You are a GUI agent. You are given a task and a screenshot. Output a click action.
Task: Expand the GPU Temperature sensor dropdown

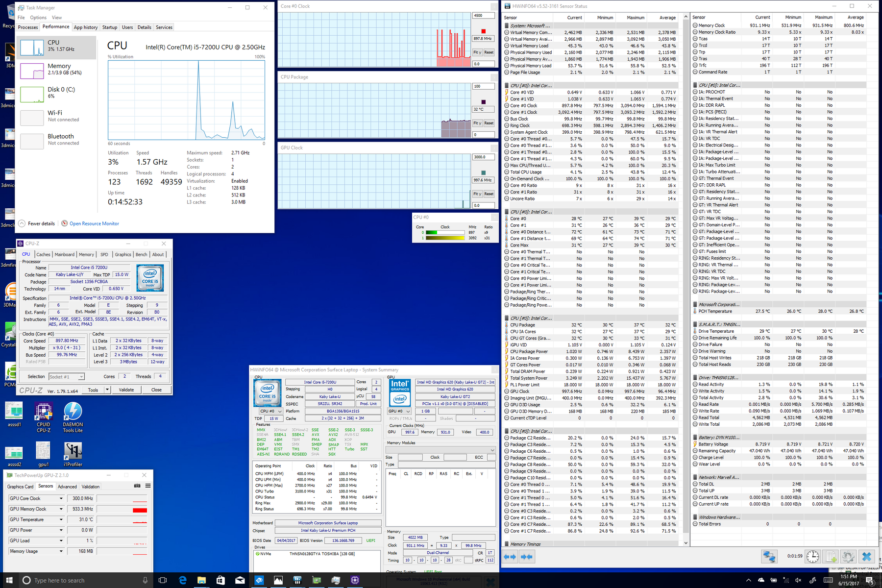[x=61, y=519]
